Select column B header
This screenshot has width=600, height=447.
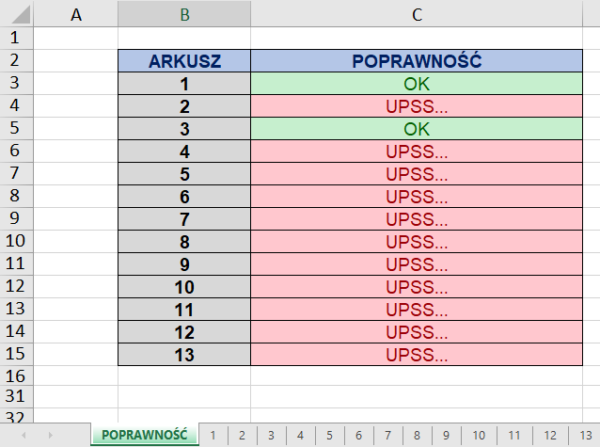(184, 14)
